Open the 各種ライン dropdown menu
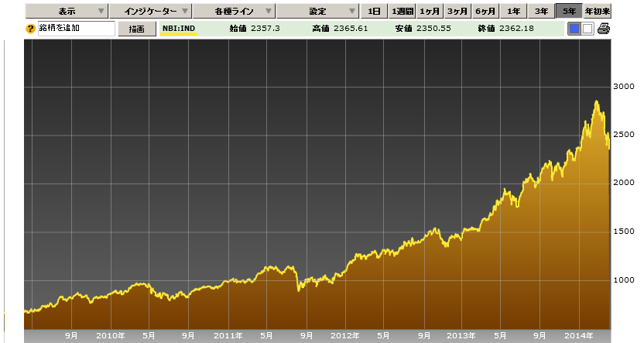Image resolution: width=644 pixels, height=343 pixels. [x=234, y=11]
